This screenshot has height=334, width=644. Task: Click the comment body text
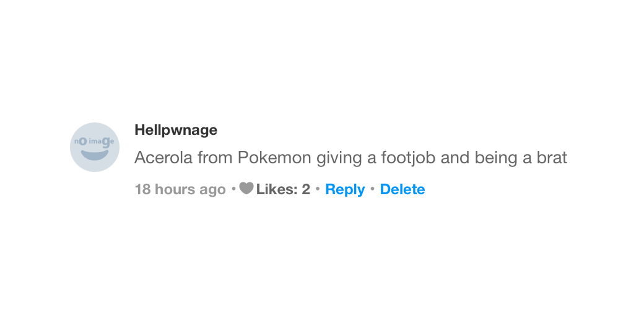[350, 158]
